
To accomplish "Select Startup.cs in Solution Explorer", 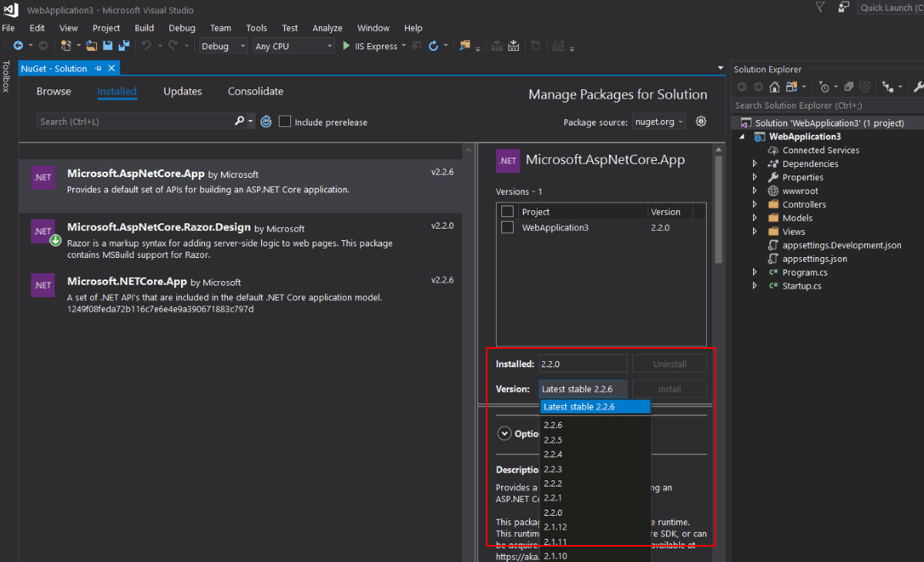I will click(x=802, y=286).
